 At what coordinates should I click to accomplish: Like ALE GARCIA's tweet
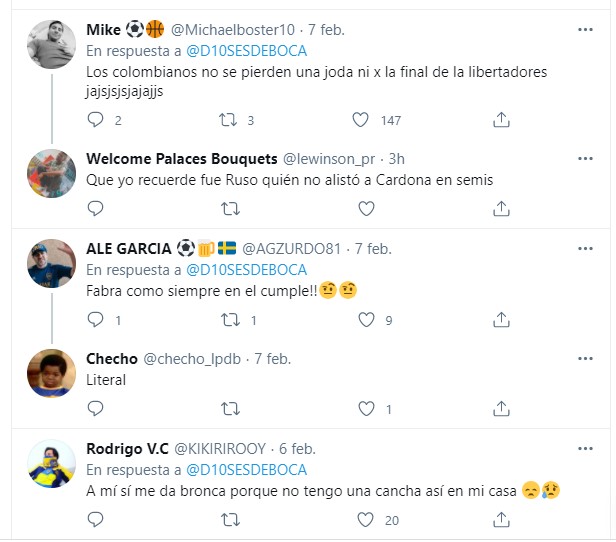(x=364, y=320)
